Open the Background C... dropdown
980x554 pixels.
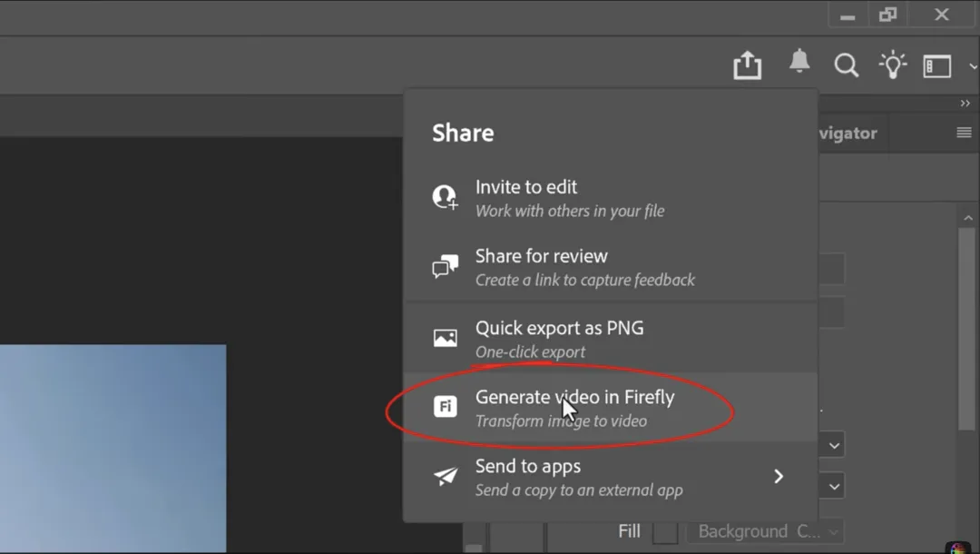click(x=765, y=531)
